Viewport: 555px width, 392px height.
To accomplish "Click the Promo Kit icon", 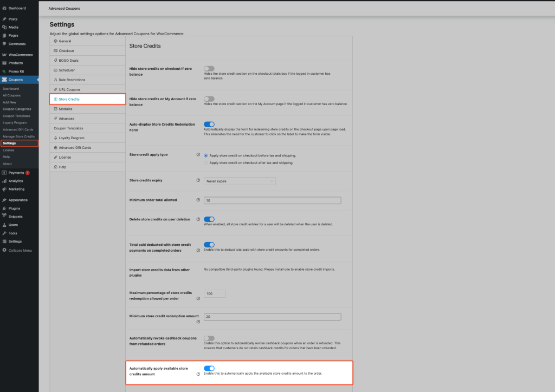I will click(x=4, y=71).
